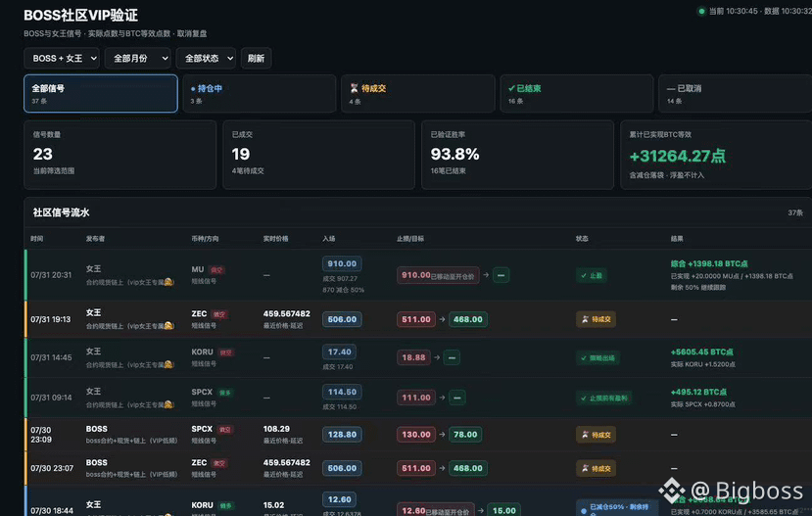Click the 468.00 target badge in 07/31 19:13 row
812x516 pixels.
click(x=467, y=319)
